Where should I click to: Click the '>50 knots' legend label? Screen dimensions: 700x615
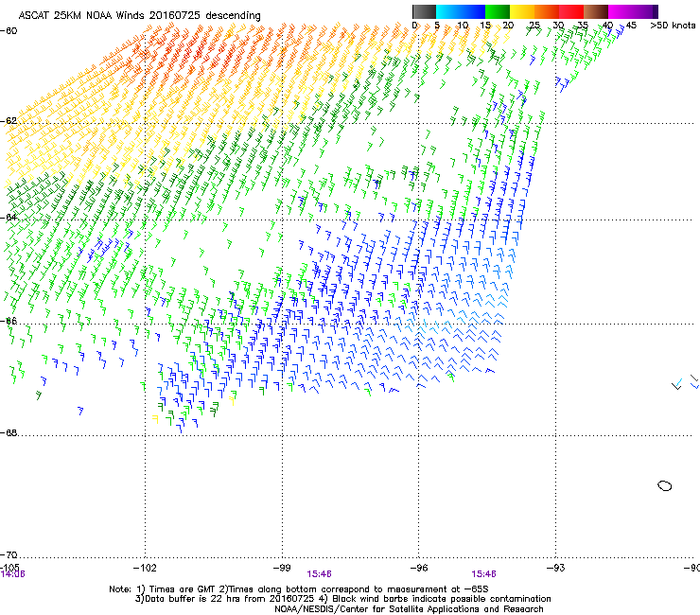[x=673, y=26]
